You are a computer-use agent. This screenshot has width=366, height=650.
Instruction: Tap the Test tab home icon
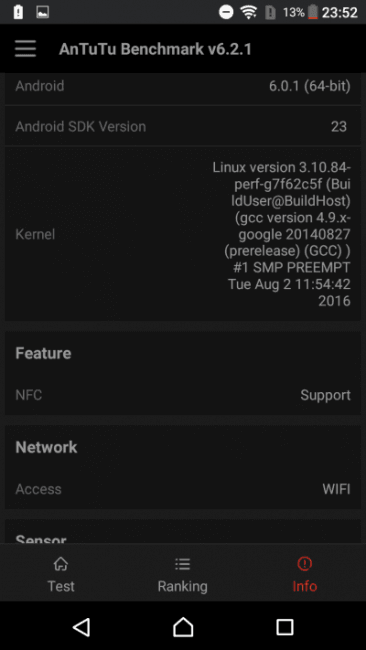coord(61,563)
